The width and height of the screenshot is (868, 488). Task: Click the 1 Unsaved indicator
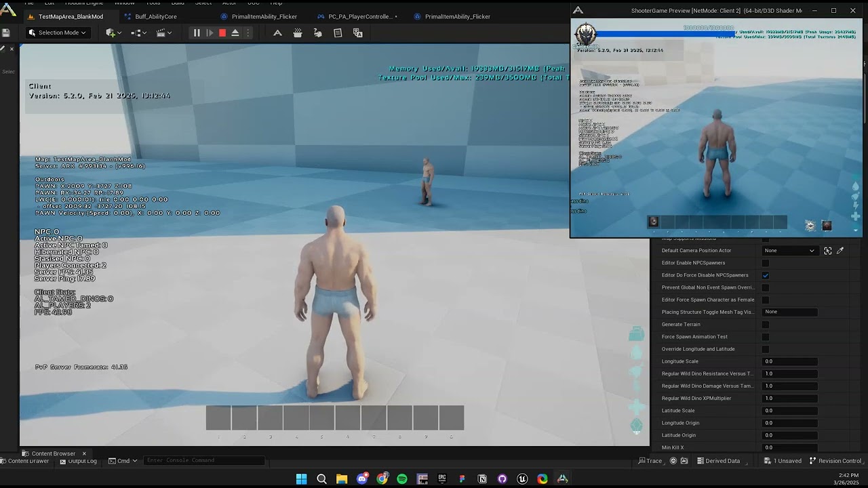click(783, 461)
